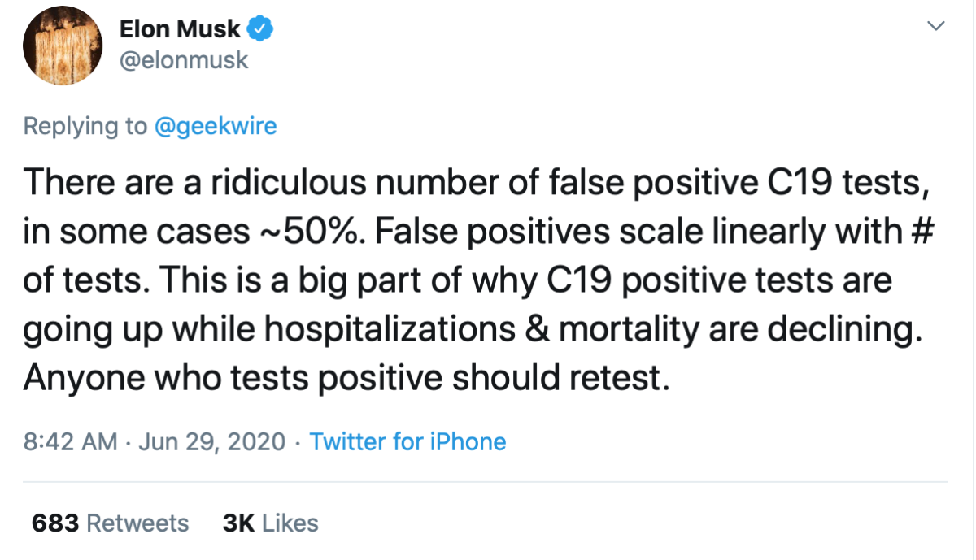This screenshot has height=560, width=976.
Task: Click the Elon Musk display name
Action: tap(179, 28)
